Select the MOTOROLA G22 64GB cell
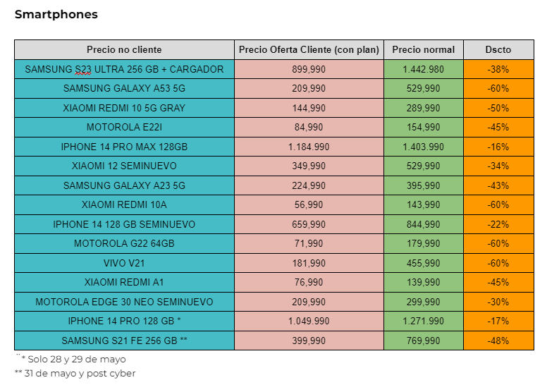The height and width of the screenshot is (392, 559). pos(124,244)
